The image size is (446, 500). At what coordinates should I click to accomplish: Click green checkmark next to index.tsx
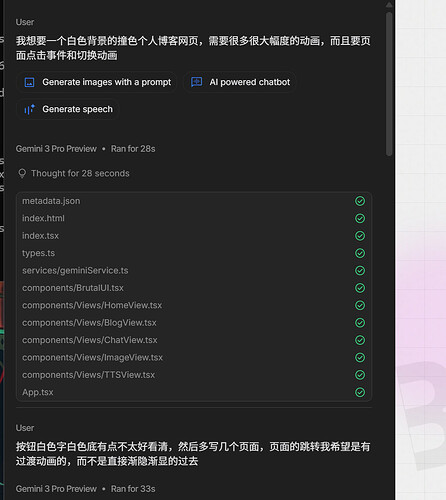click(x=360, y=236)
